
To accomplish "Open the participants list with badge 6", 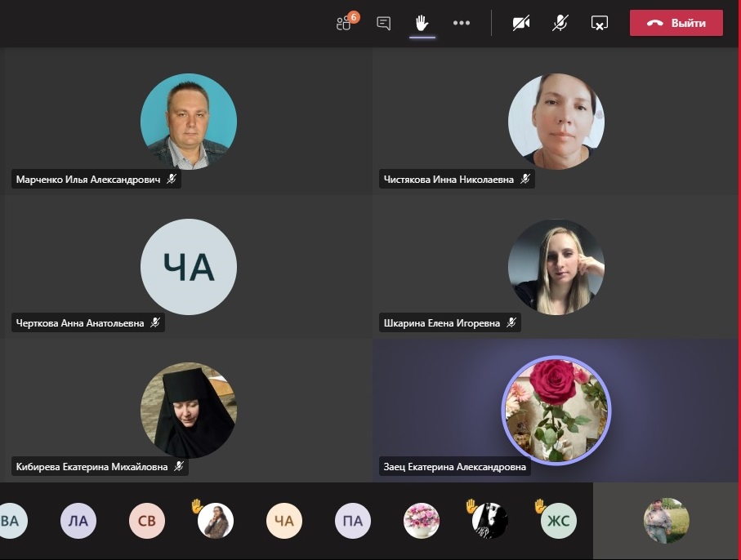I will coord(345,23).
